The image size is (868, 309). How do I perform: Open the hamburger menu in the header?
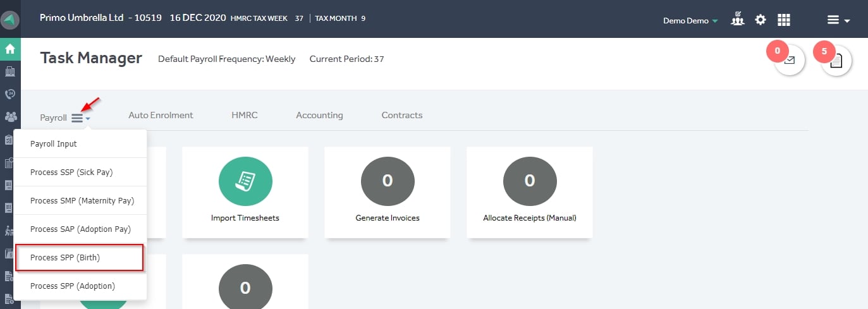(x=838, y=20)
